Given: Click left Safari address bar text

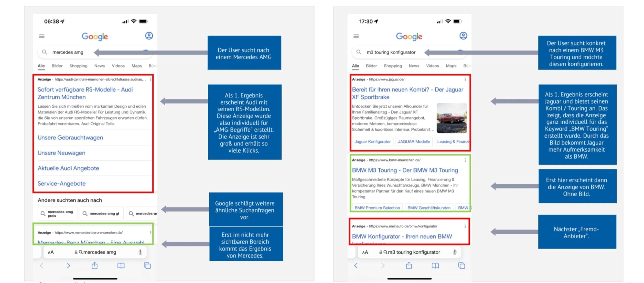Looking at the screenshot, I should click(100, 252).
